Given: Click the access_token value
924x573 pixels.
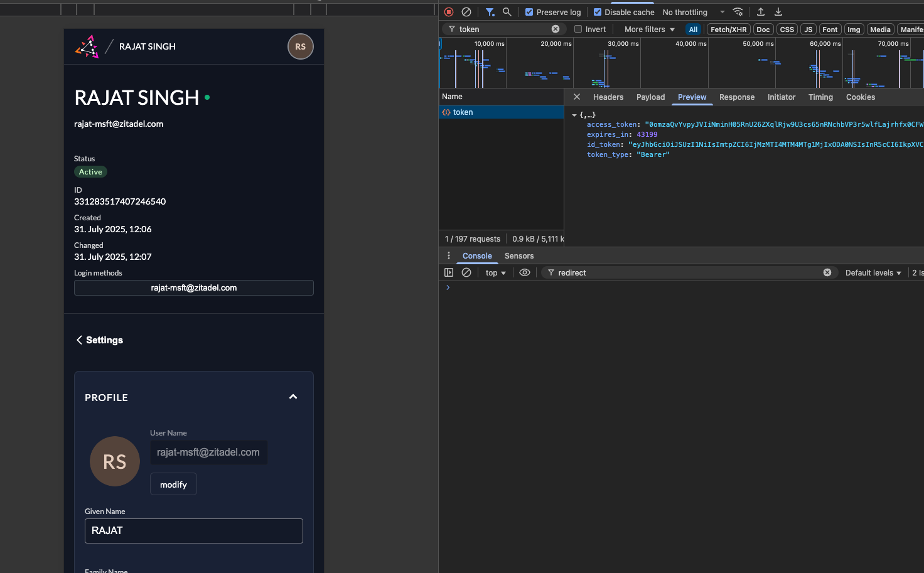Looking at the screenshot, I should 784,124.
